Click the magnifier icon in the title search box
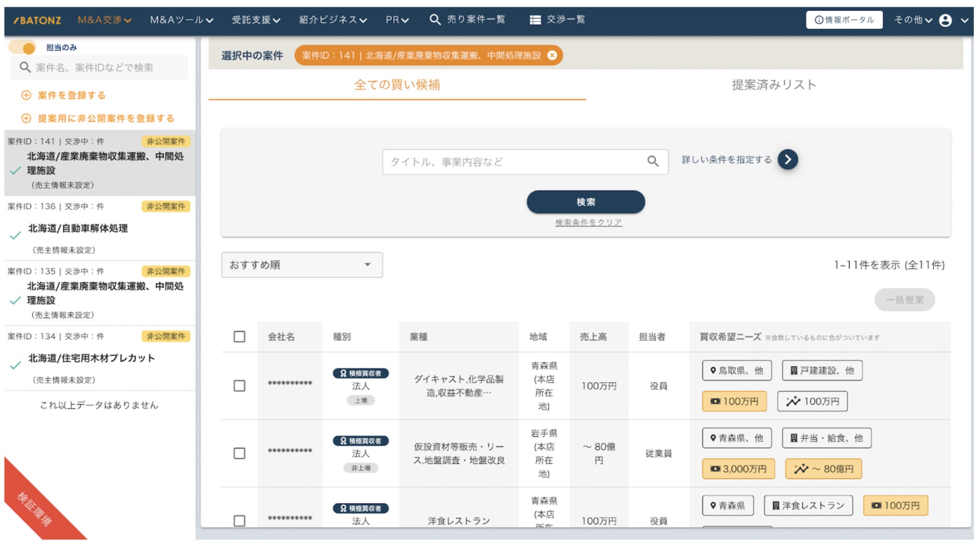This screenshot has width=980, height=548. tap(652, 161)
